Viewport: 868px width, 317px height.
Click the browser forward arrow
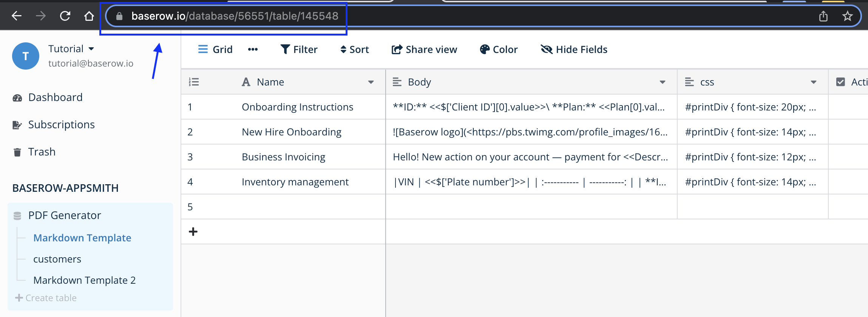[41, 16]
